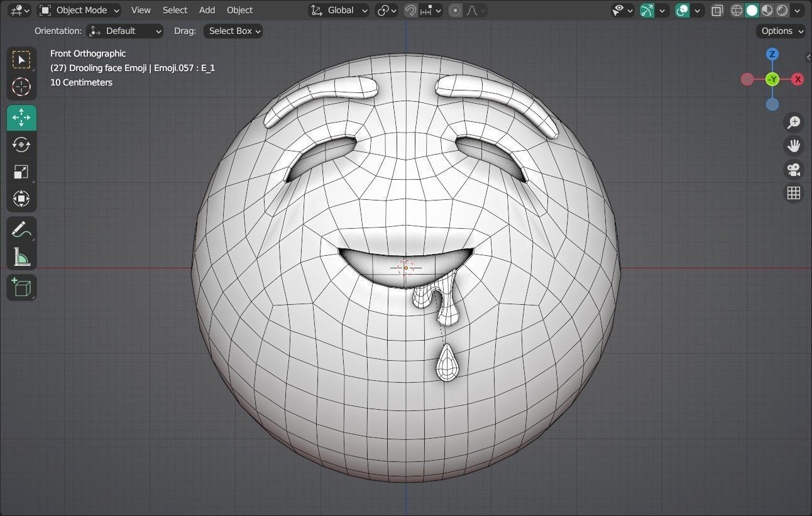Toggle snapping magnet in header

click(410, 10)
